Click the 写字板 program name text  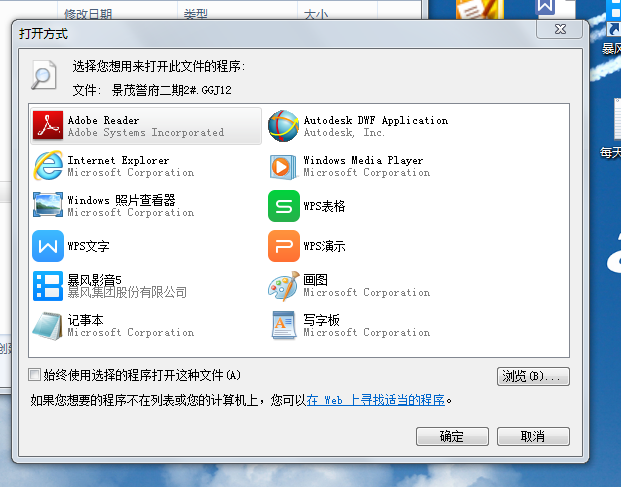click(x=321, y=320)
